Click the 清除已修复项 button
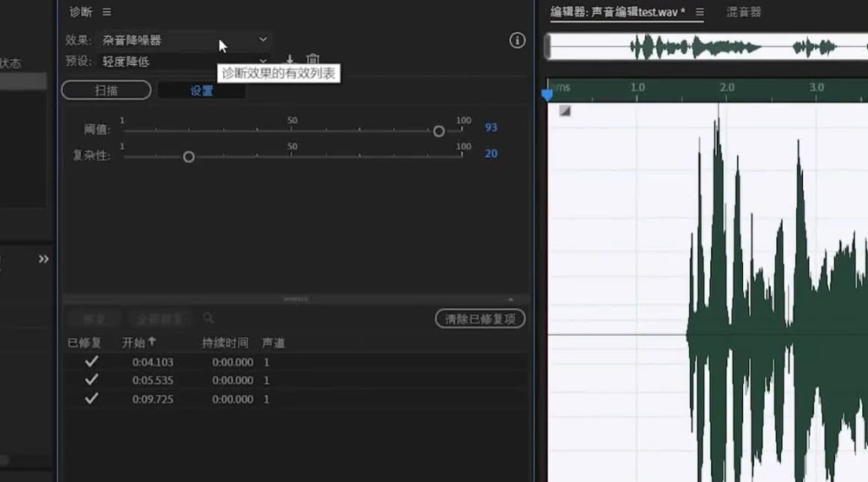The height and width of the screenshot is (482, 868). (480, 319)
